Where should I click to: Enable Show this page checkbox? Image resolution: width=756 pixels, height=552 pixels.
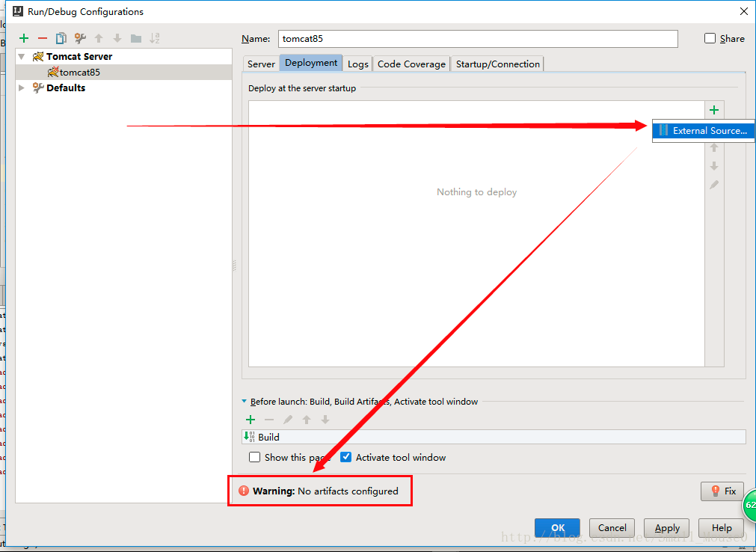click(254, 457)
